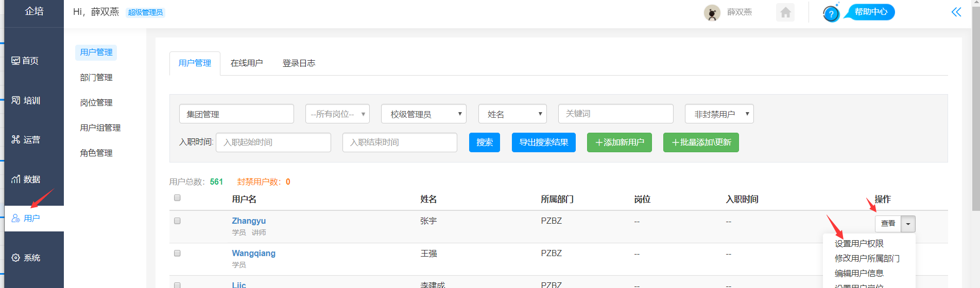
Task: Switch to the 用户管理 tab
Action: point(195,63)
